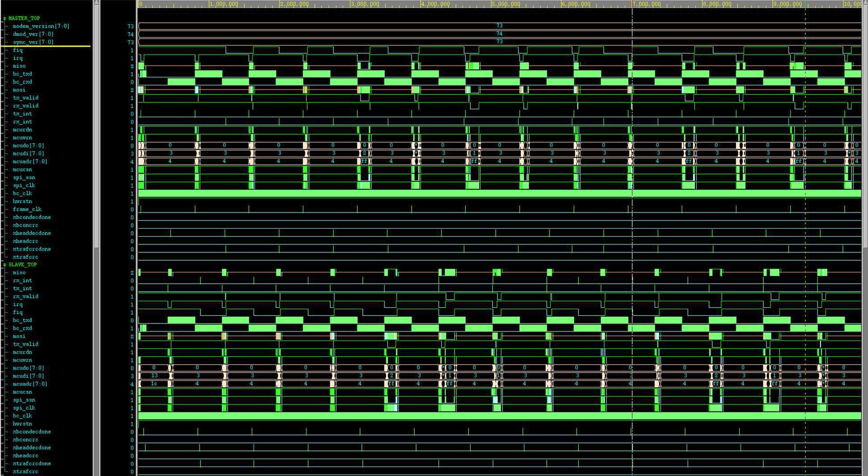Select mcudo[7:0] bus under SLAVE_TOP

tap(28, 368)
